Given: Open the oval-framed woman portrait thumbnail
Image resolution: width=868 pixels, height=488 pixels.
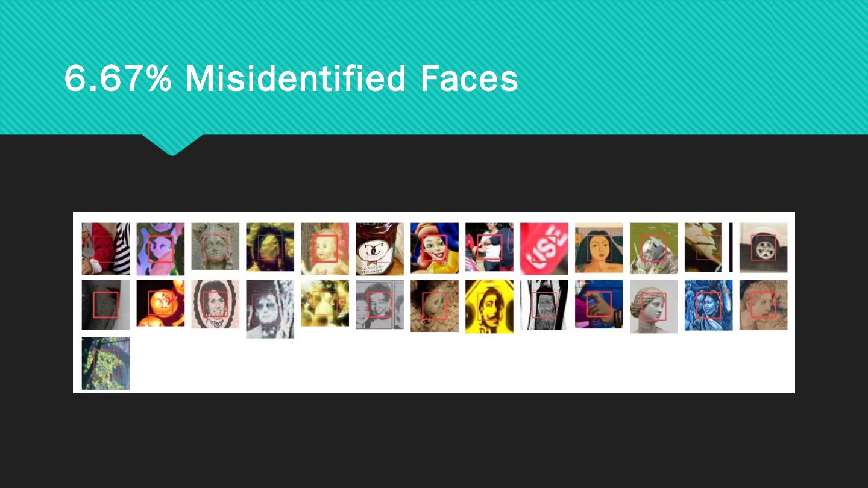Looking at the screenshot, I should (215, 304).
